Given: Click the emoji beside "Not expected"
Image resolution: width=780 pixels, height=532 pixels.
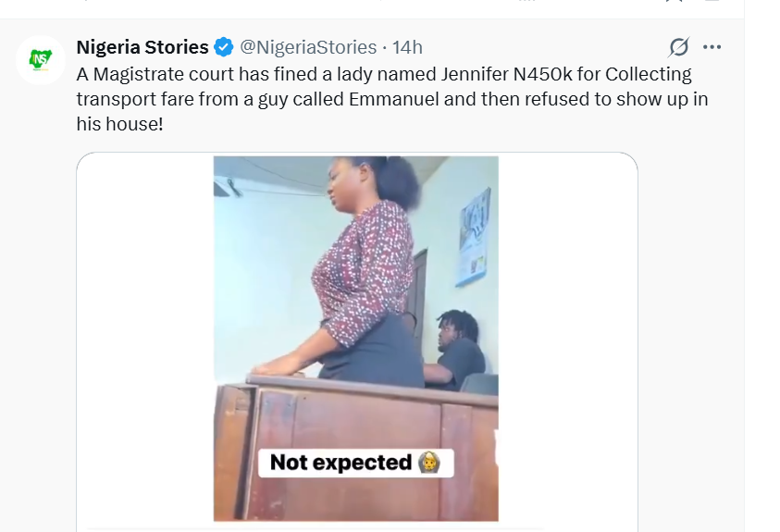Looking at the screenshot, I should (x=428, y=462).
